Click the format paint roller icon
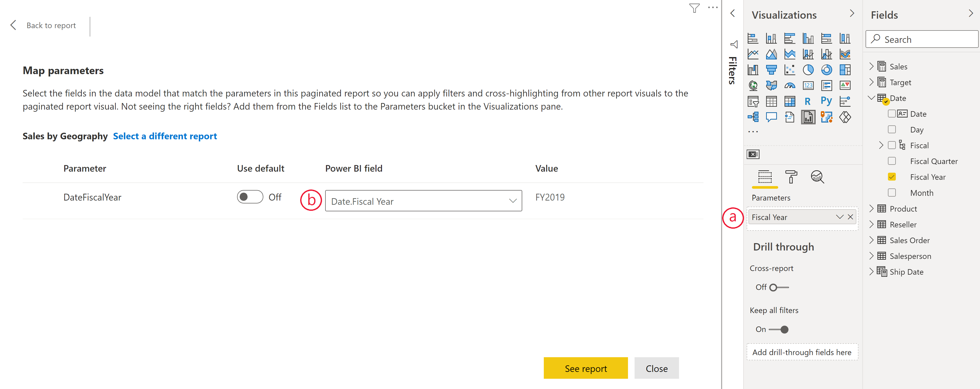The image size is (980, 389). tap(791, 177)
